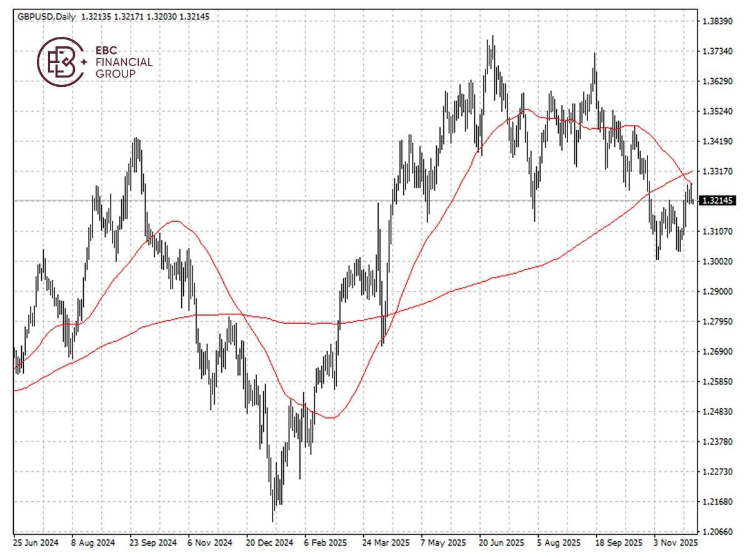Click the 7 May 2025 date label

pyautogui.click(x=443, y=543)
